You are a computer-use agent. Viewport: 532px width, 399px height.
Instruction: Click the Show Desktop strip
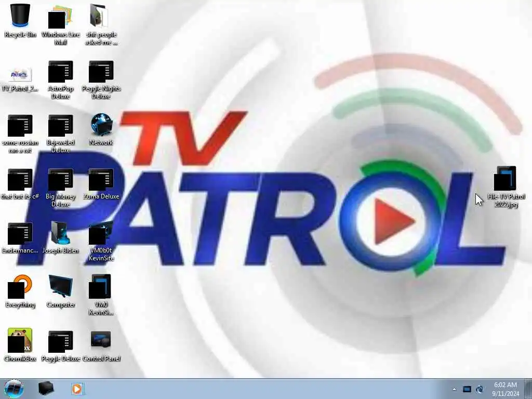[x=528, y=389]
